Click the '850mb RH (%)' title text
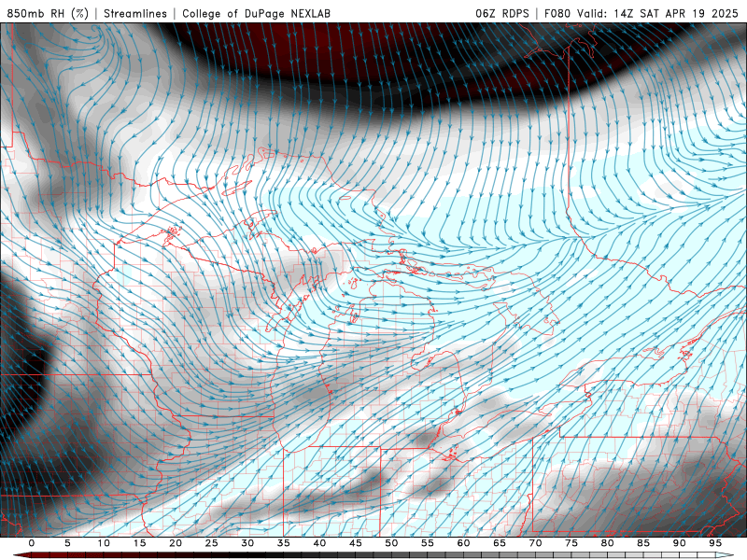This screenshot has width=747, height=560. [48, 13]
